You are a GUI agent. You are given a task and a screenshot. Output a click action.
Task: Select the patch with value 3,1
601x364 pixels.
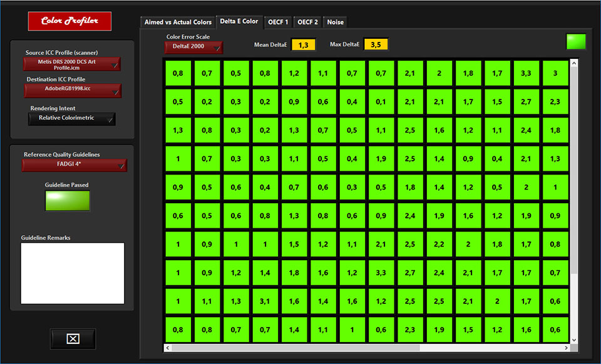[x=265, y=301]
